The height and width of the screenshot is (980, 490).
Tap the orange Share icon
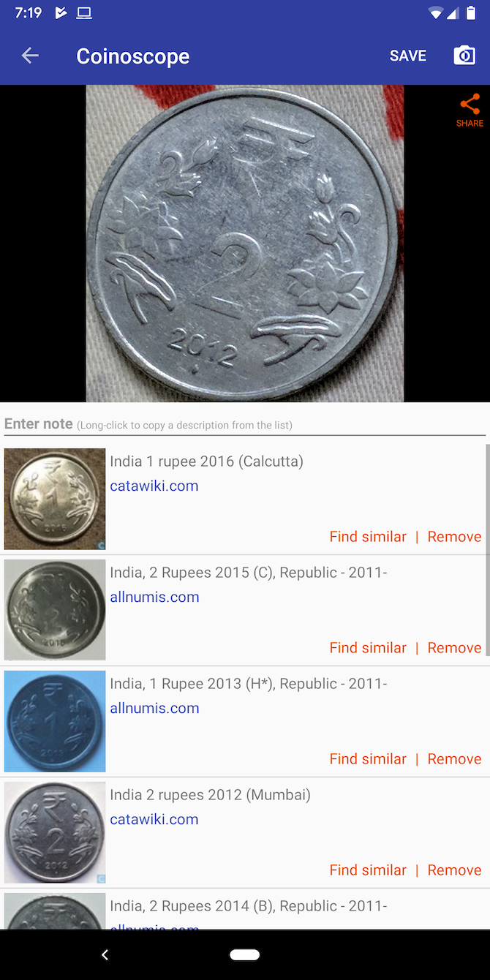[x=470, y=110]
